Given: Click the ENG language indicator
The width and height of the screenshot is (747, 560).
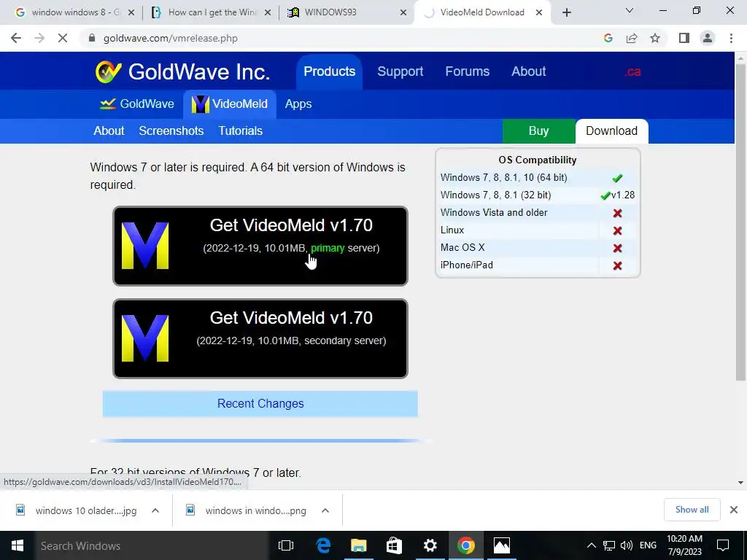Looking at the screenshot, I should pyautogui.click(x=648, y=545).
